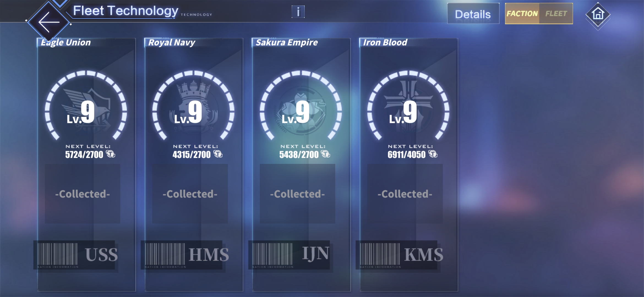The image size is (644, 297).
Task: Go back using the arrow button
Action: click(x=49, y=22)
